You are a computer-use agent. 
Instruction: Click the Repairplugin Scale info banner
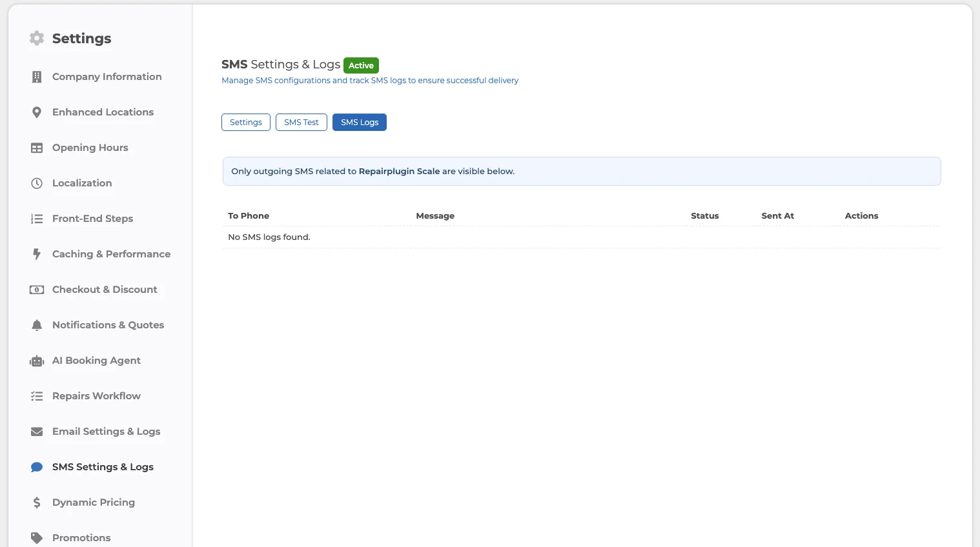pos(582,172)
